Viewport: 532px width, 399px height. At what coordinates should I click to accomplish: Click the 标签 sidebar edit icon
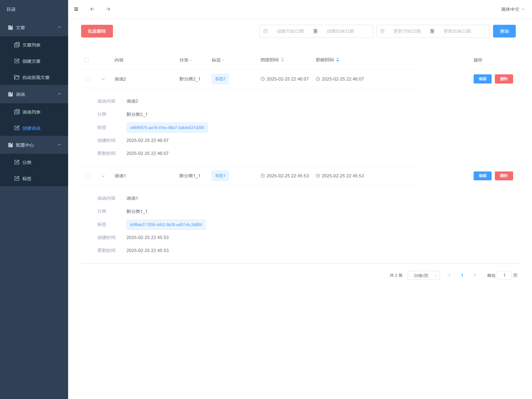(17, 179)
